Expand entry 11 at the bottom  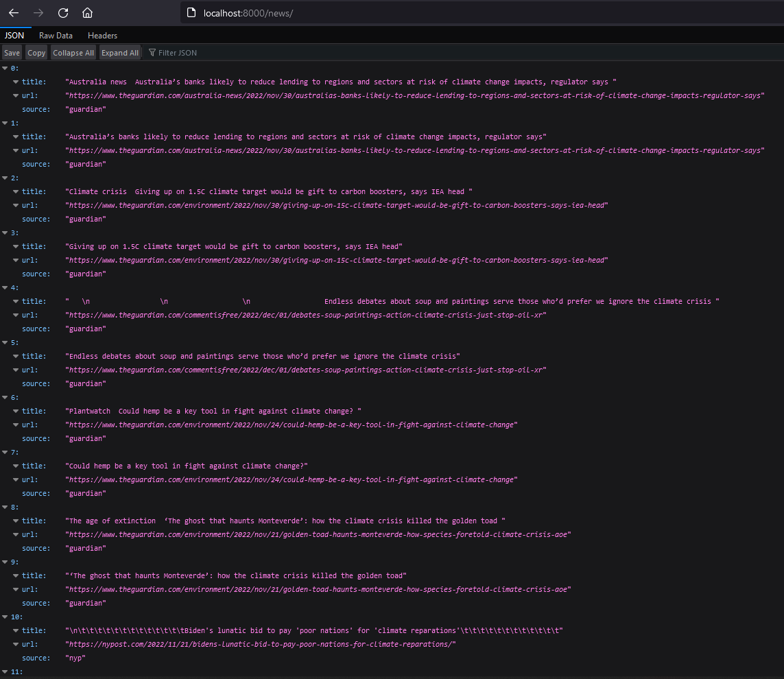point(5,671)
